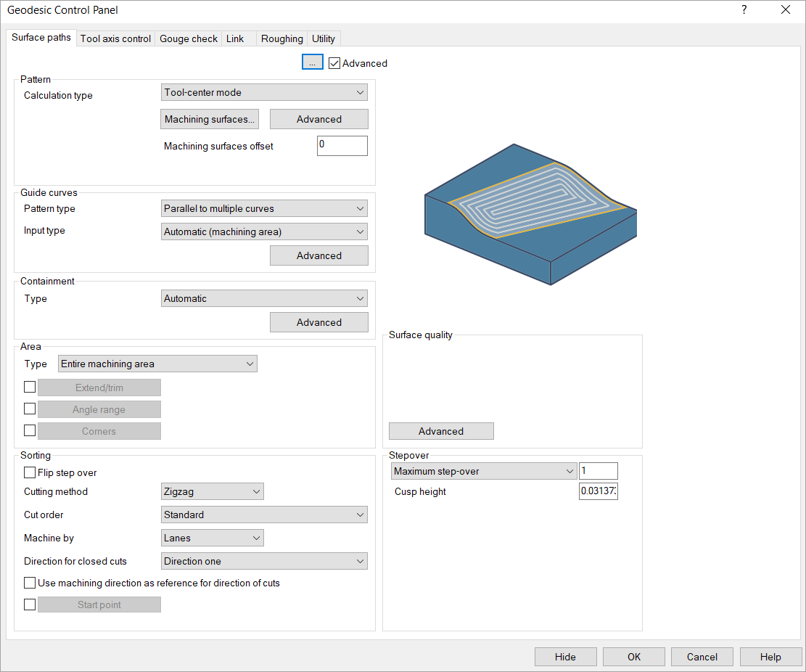Enable the Flip step over checkbox
Screen dimensions: 806x672
pos(30,472)
